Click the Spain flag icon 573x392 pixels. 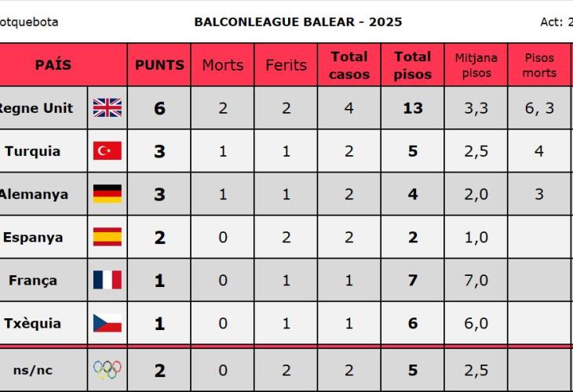click(x=107, y=238)
